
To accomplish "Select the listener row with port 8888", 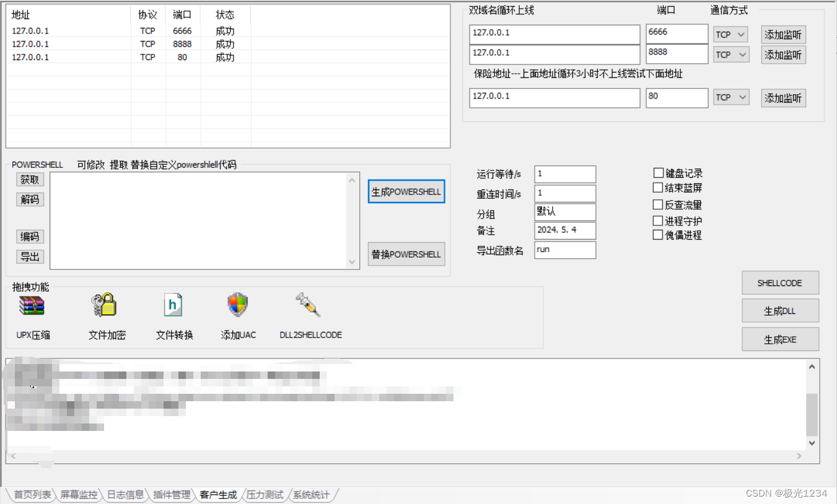I will click(228, 44).
